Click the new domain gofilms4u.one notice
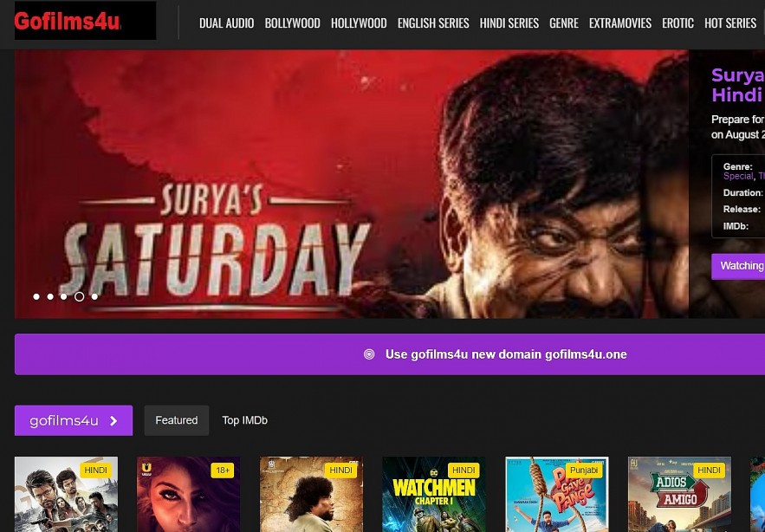The height and width of the screenshot is (532, 765). (x=506, y=354)
